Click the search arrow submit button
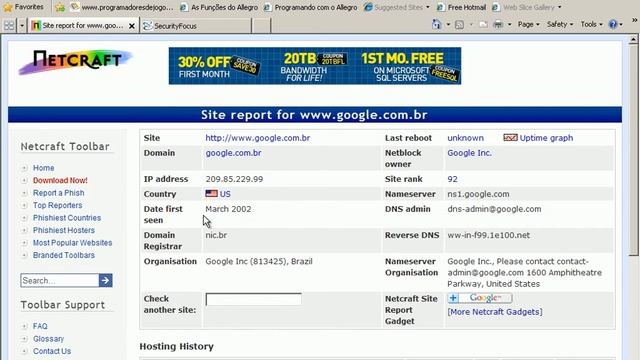 pyautogui.click(x=106, y=280)
